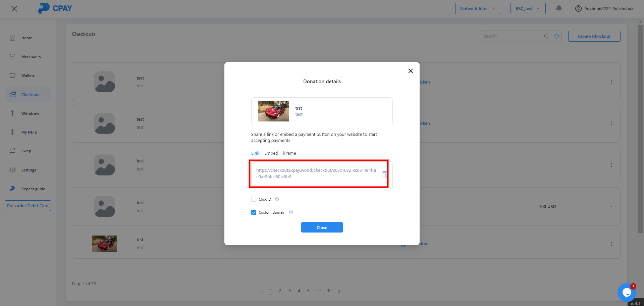Refresh the checkouts list
This screenshot has height=306, width=644.
click(x=556, y=36)
